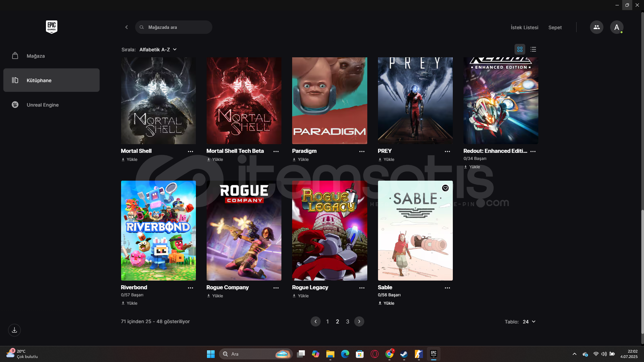Open İstek Listesi wishlist
Viewport: 644px width, 362px height.
point(524,27)
